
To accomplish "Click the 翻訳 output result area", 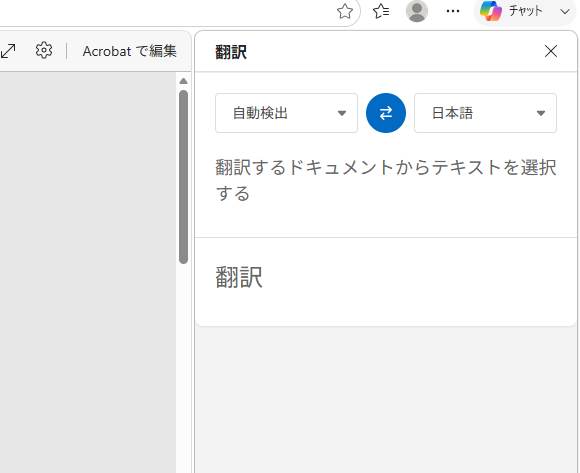I will [x=386, y=281].
